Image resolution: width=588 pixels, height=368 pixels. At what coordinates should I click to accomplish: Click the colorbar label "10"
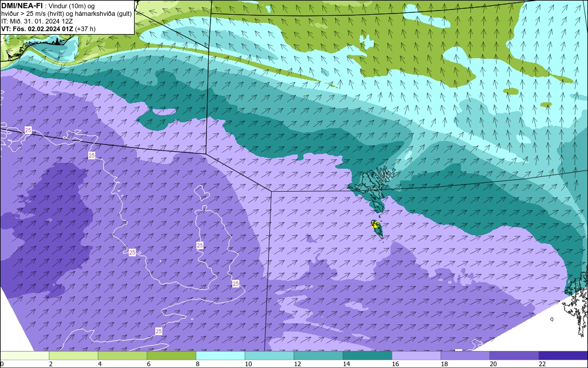[x=249, y=364]
